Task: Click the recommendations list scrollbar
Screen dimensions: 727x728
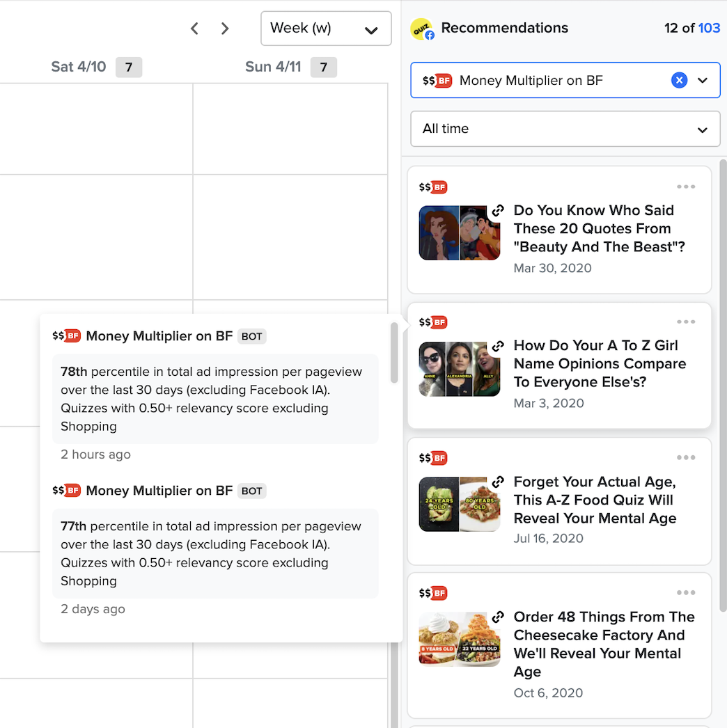Action: coord(722,348)
